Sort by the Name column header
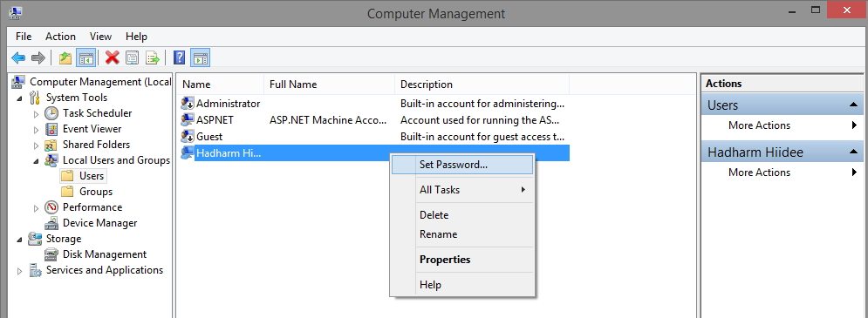The height and width of the screenshot is (318, 868). pos(220,85)
